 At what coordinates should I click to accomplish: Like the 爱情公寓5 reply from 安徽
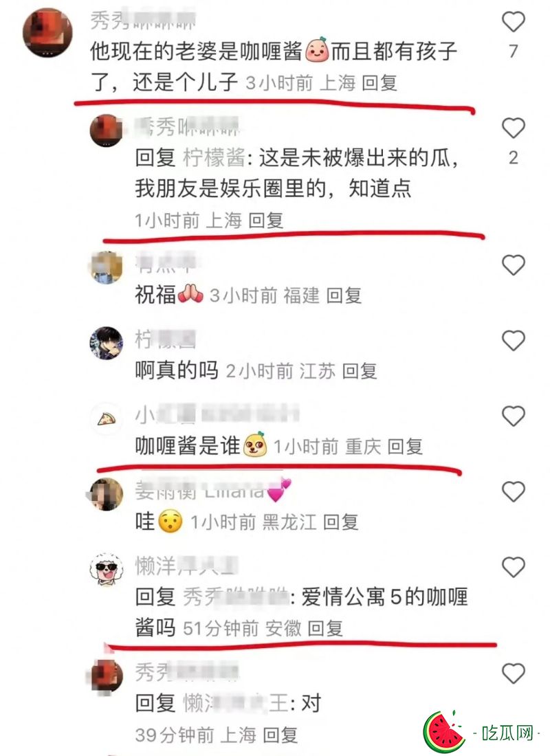coord(514,567)
